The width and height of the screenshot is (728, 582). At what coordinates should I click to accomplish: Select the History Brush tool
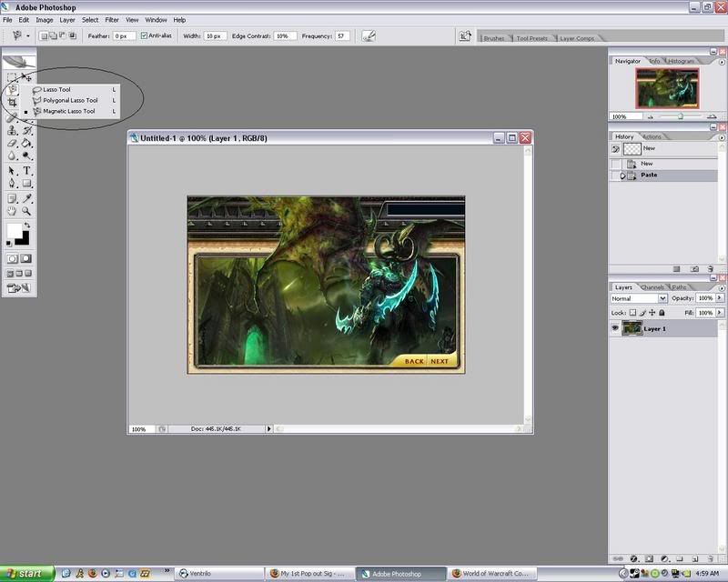[27, 130]
